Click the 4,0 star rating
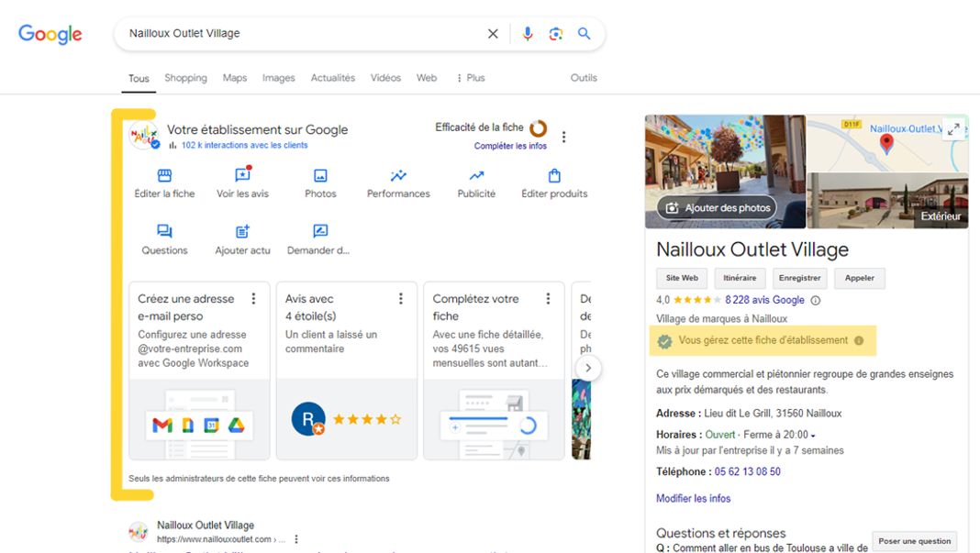The height and width of the screenshot is (553, 980). (x=688, y=300)
